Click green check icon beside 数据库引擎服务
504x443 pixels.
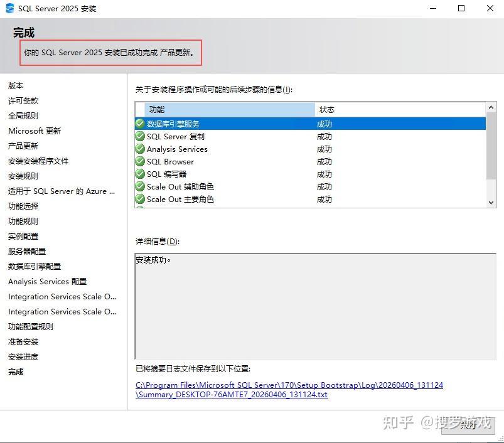[140, 124]
